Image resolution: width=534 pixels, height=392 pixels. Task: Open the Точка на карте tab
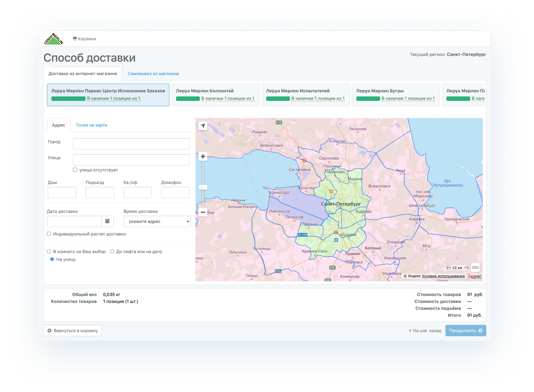[x=91, y=125]
